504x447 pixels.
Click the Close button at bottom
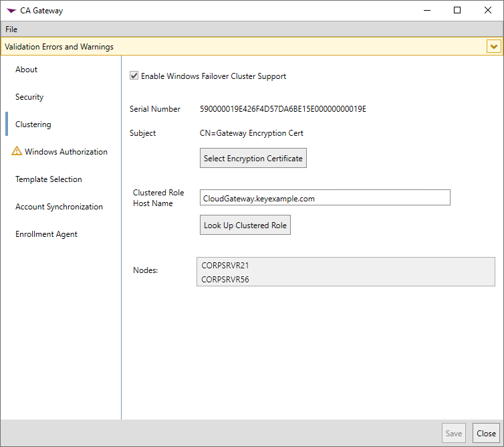click(x=486, y=434)
